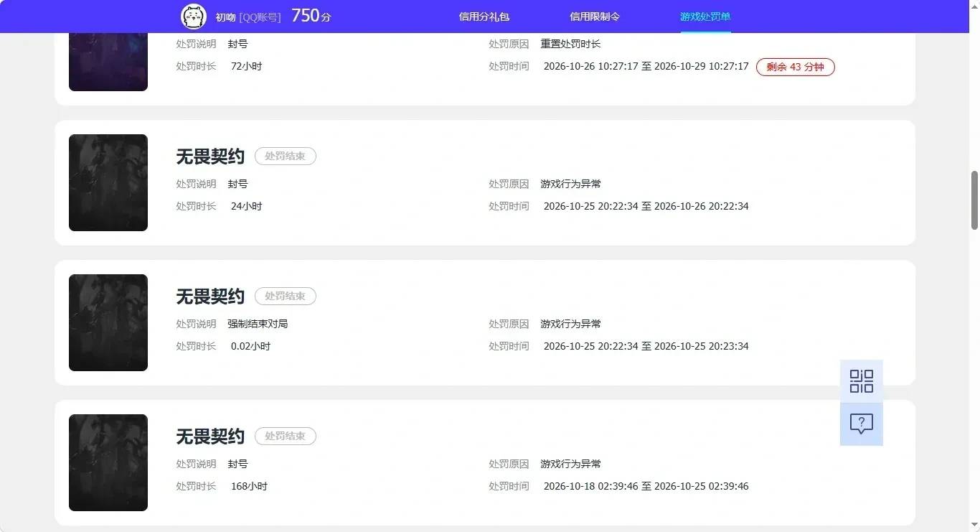Click the 72小时 duration value
Image resolution: width=980 pixels, height=532 pixels.
coord(246,66)
